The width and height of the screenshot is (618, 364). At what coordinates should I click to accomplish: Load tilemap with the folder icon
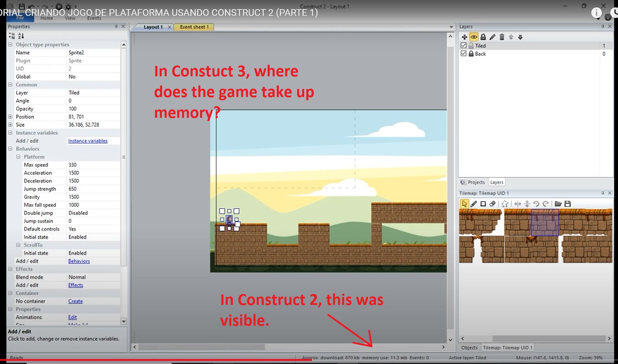(558, 204)
